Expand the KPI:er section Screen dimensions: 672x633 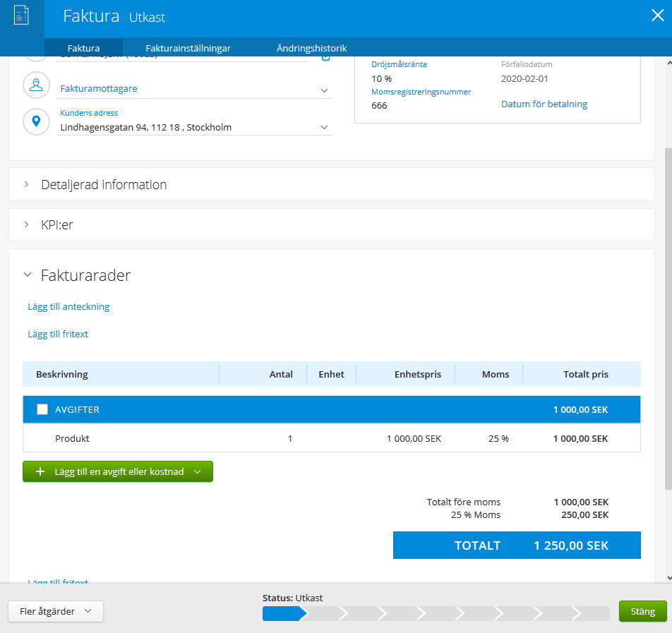pyautogui.click(x=27, y=224)
